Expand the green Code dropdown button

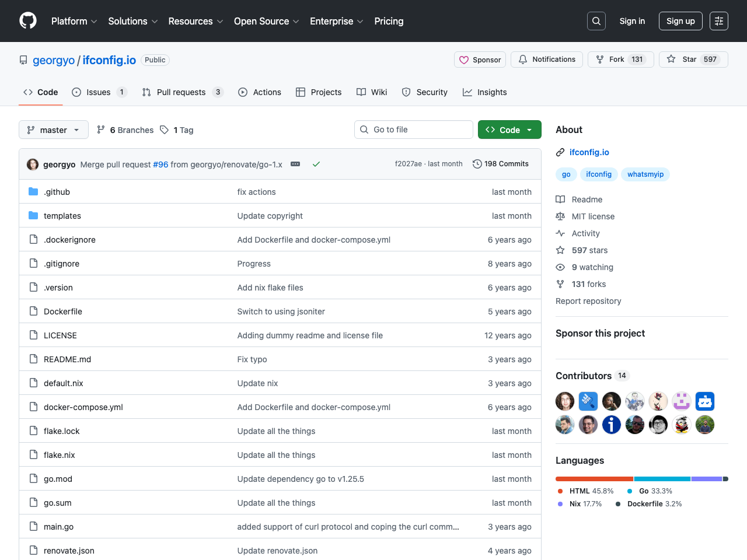coord(509,129)
